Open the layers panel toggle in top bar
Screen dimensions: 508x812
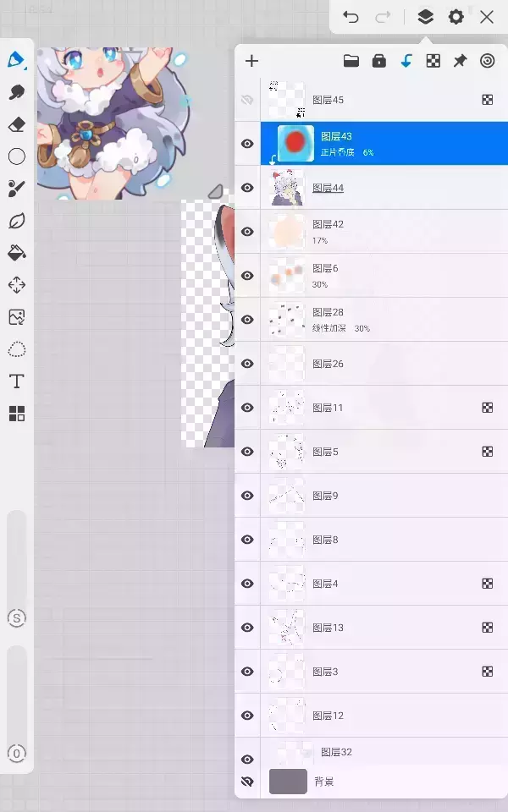click(425, 17)
